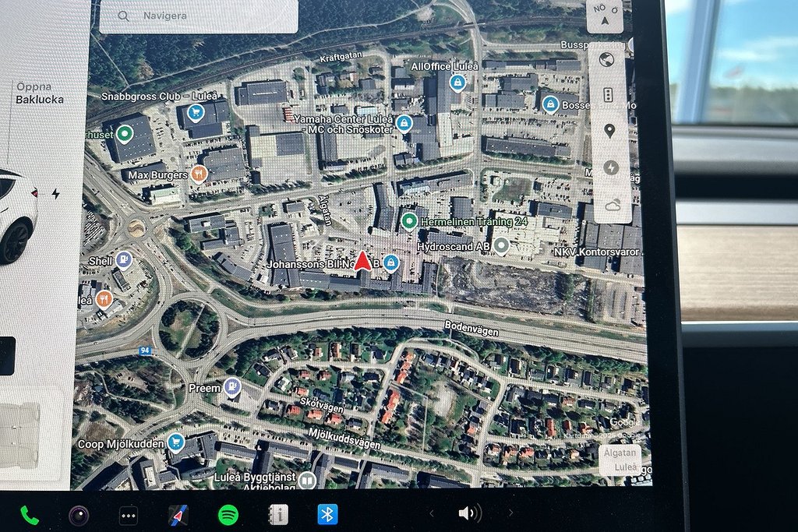Tap the NKV Kontorsvaror label
The width and height of the screenshot is (798, 532).
[597, 252]
